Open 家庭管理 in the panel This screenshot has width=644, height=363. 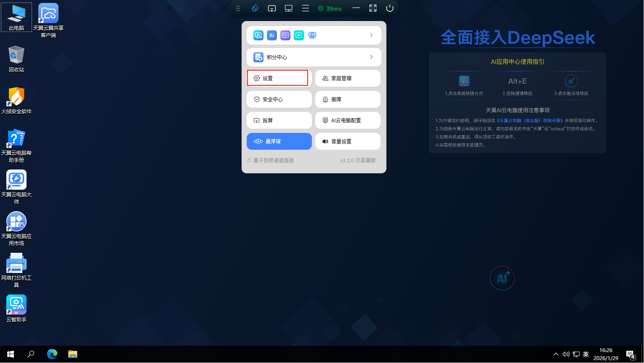point(348,78)
